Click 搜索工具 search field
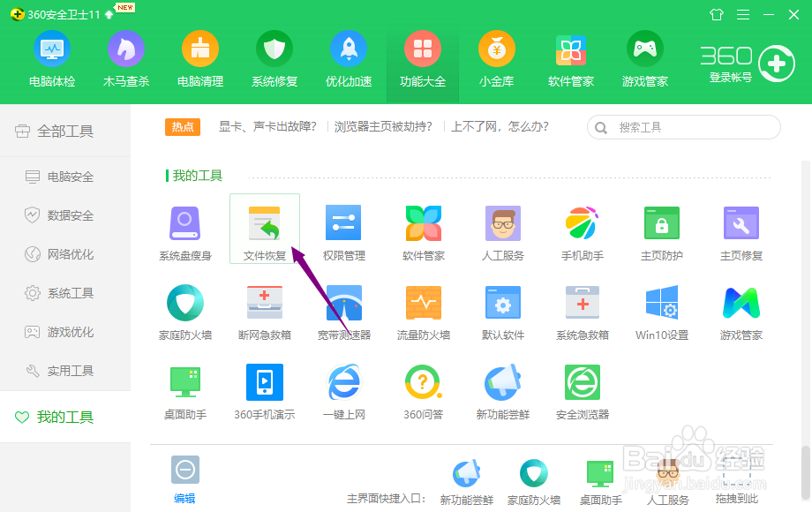The height and width of the screenshot is (512, 812). pos(683,127)
